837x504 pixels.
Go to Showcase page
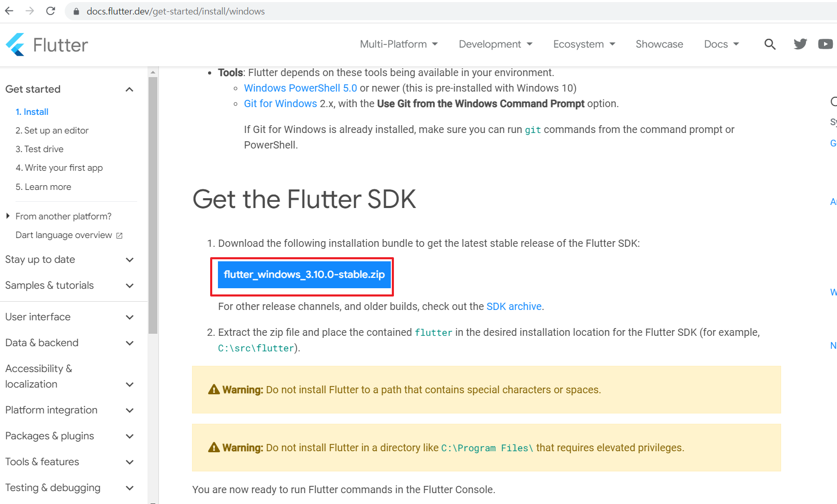[x=659, y=44]
